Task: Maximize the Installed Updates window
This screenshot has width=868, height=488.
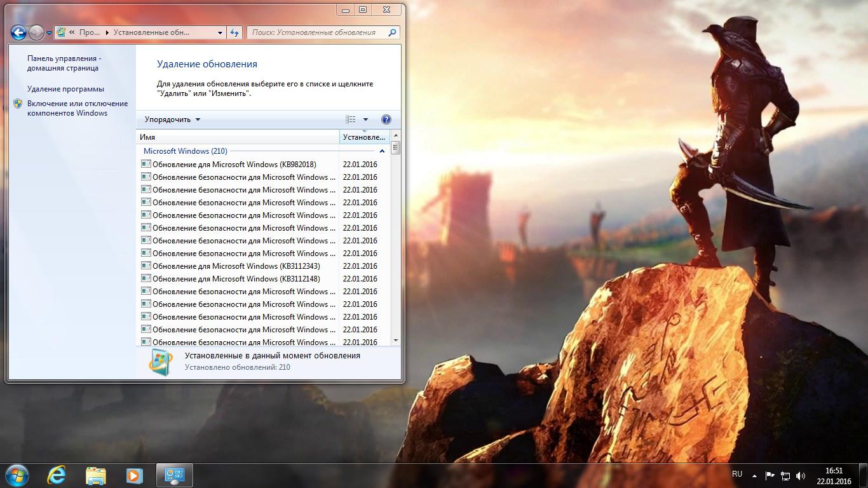Action: (x=363, y=10)
